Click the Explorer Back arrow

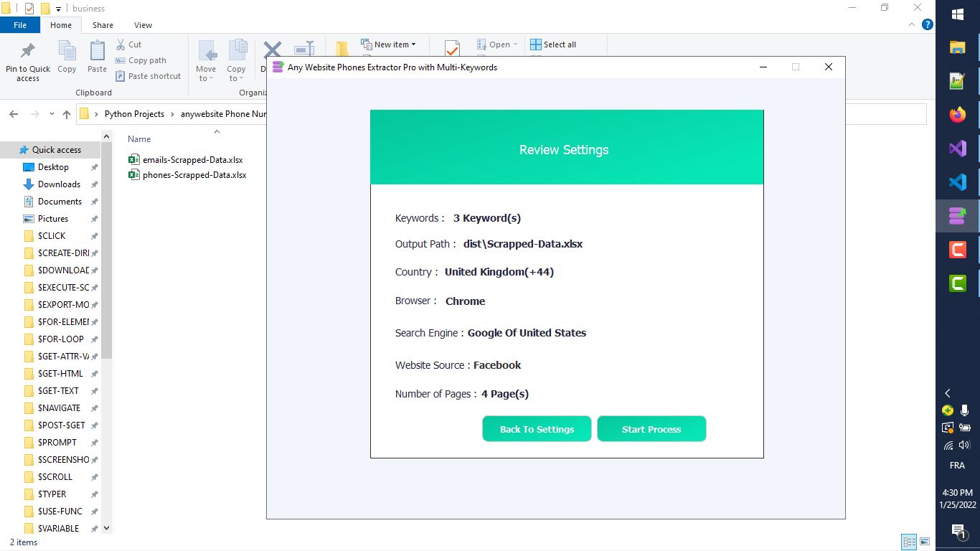pyautogui.click(x=14, y=114)
